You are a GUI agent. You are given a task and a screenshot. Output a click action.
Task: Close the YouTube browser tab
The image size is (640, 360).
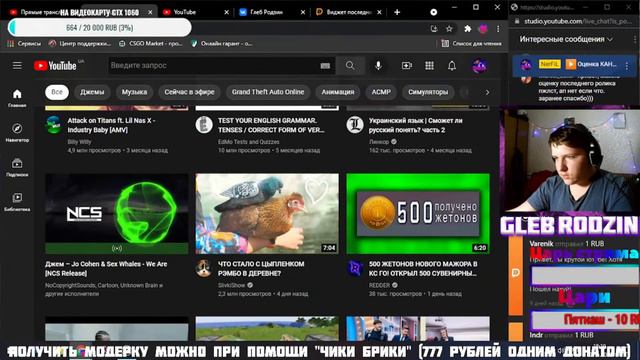click(x=227, y=12)
